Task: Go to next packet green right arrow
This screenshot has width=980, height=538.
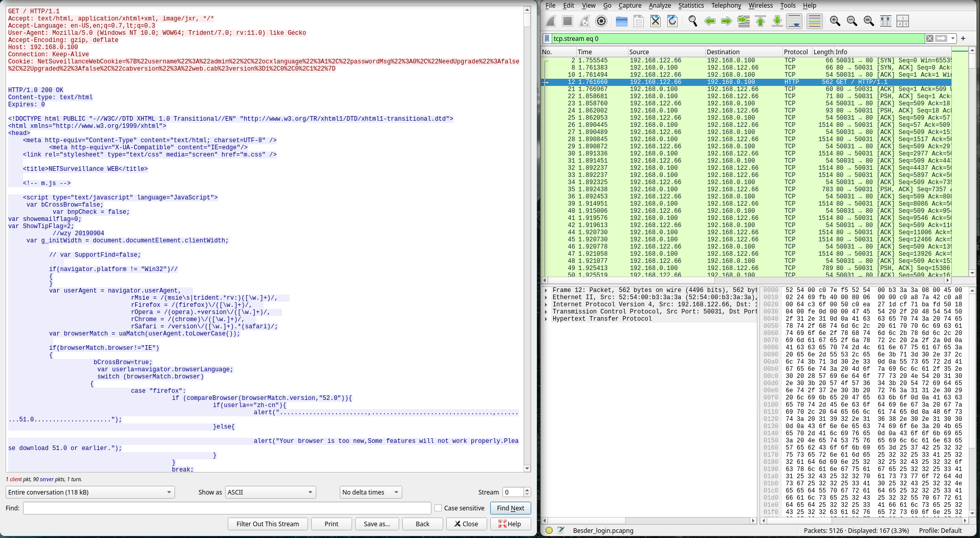Action: 727,21
